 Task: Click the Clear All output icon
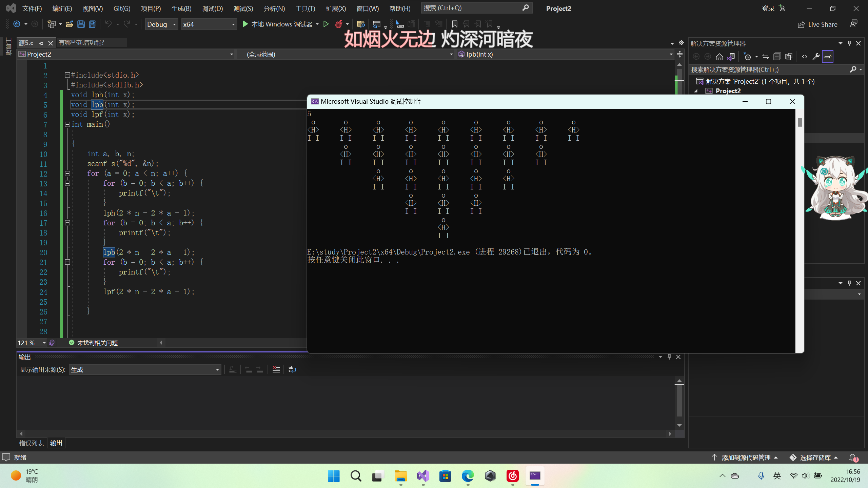point(276,369)
